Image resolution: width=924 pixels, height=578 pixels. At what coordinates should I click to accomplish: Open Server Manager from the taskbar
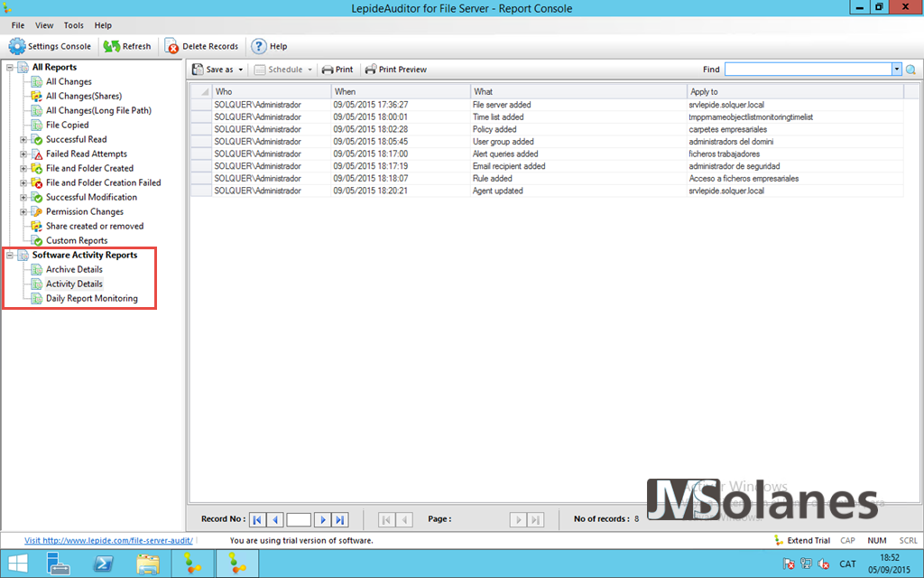(58, 564)
